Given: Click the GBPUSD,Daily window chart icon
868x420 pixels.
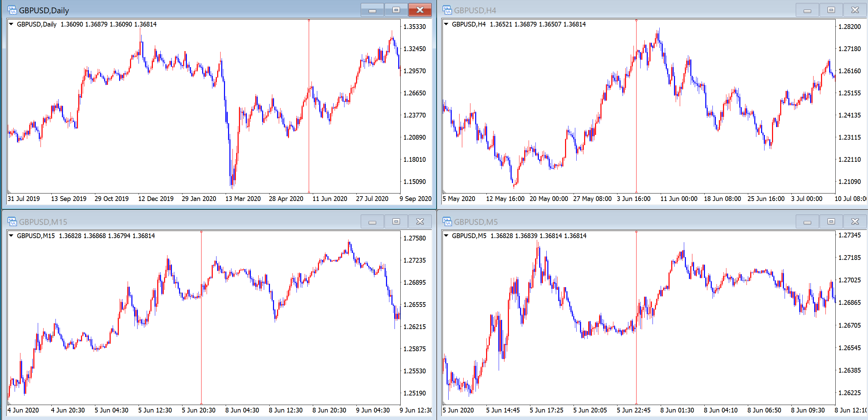Looking at the screenshot, I should tap(12, 10).
